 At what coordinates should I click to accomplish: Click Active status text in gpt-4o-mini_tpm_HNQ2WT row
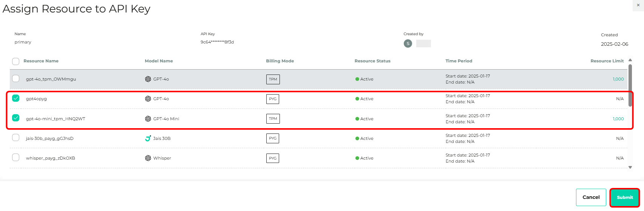pos(367,119)
